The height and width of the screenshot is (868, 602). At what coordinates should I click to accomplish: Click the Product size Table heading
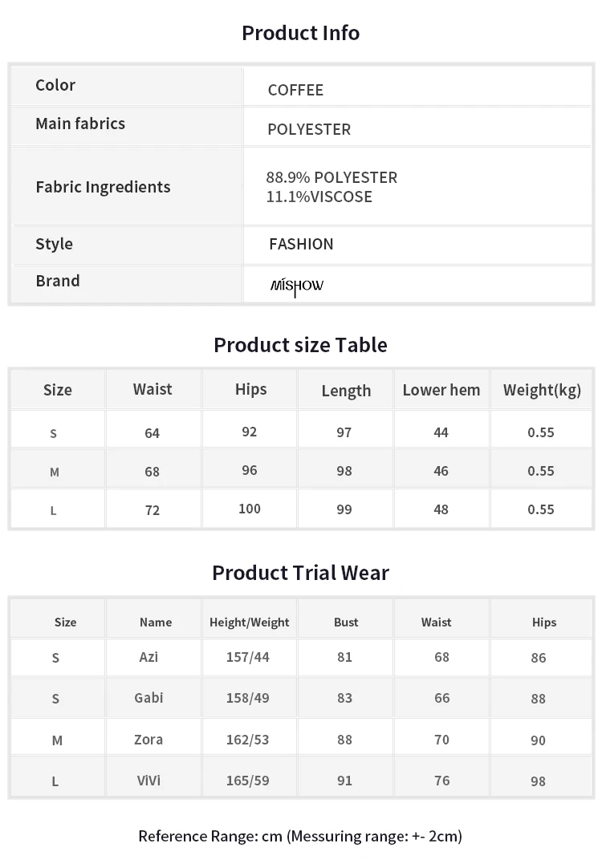301,346
